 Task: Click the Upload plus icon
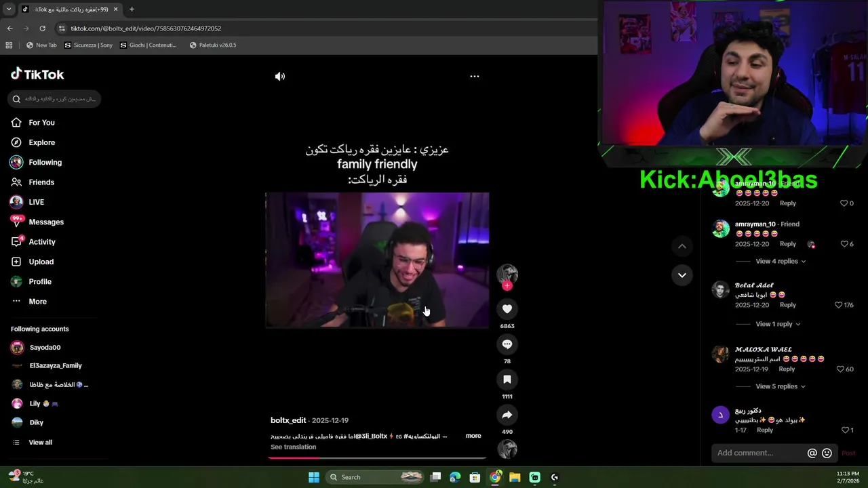point(16,262)
